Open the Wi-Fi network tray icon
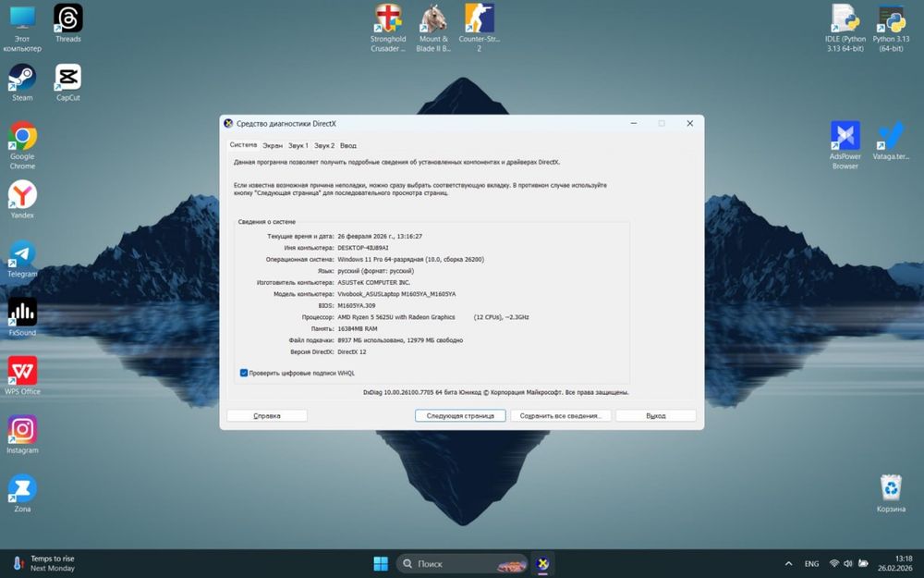 (x=833, y=564)
